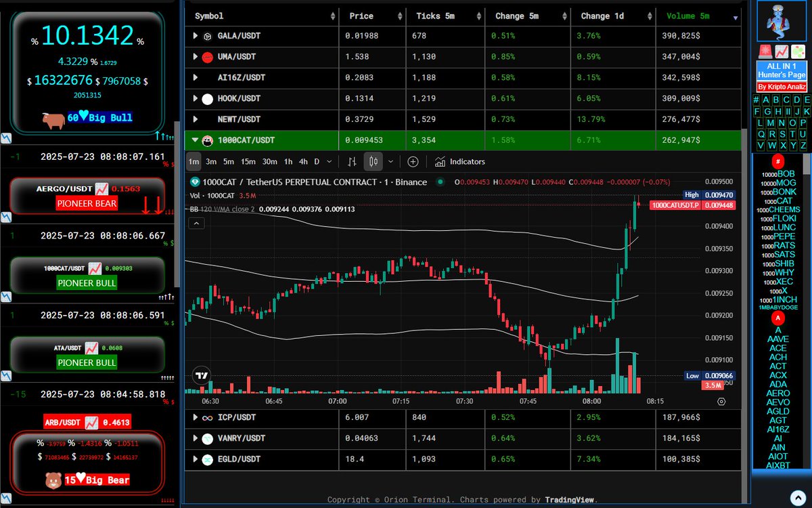Jump to letter M in alphabet grid
This screenshot has width=812, height=508.
(771, 123)
